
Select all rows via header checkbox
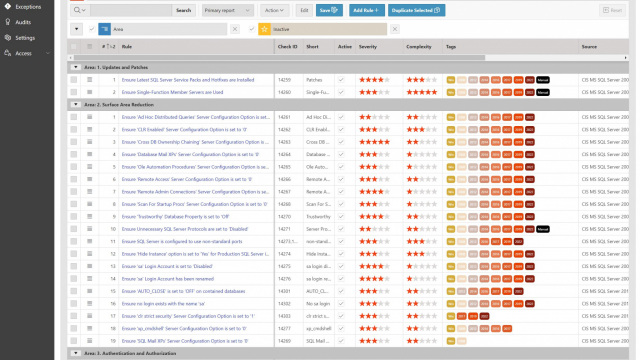[74, 47]
